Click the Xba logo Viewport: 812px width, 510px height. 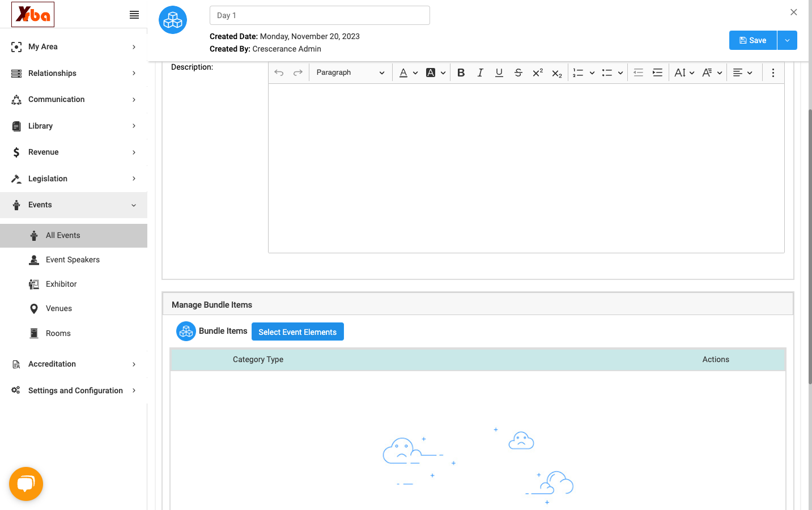33,14
